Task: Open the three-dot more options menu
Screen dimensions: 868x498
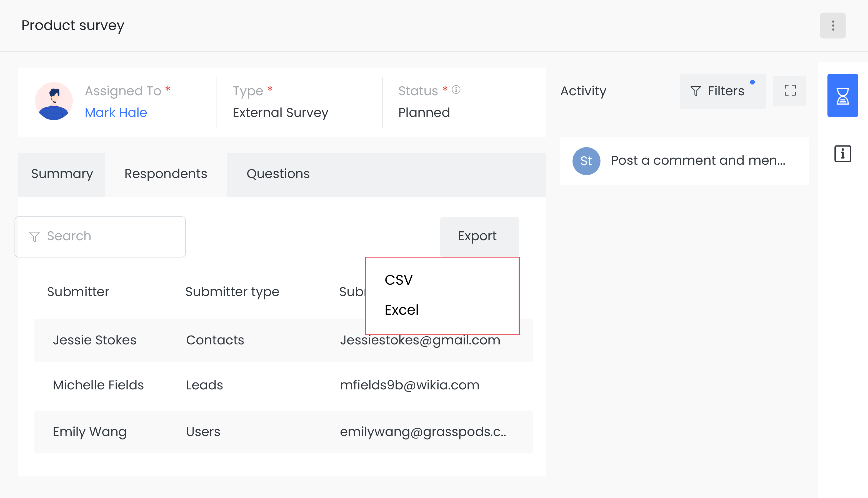Action: pos(832,26)
